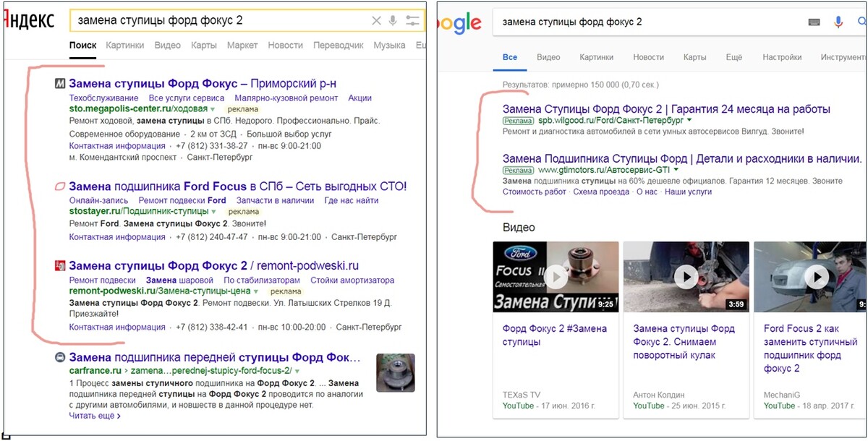Click 'Онлайн-запись' sitelink in stostayer ad

click(x=98, y=200)
